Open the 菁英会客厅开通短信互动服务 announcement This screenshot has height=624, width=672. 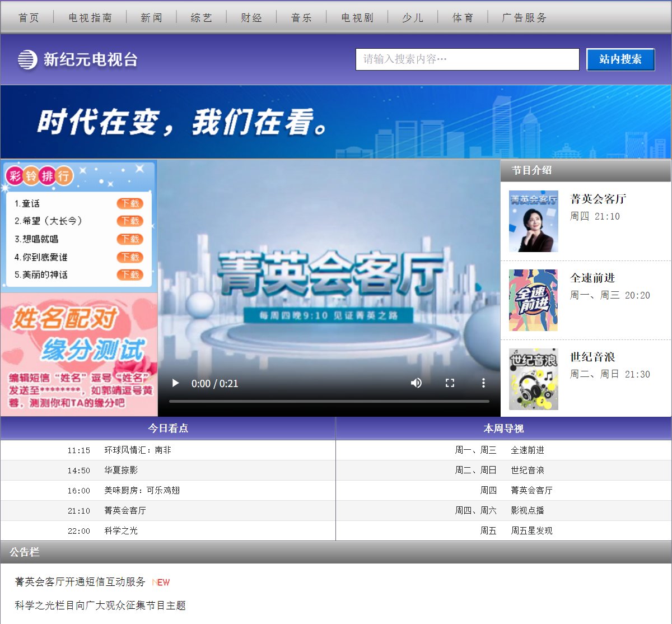[80, 582]
